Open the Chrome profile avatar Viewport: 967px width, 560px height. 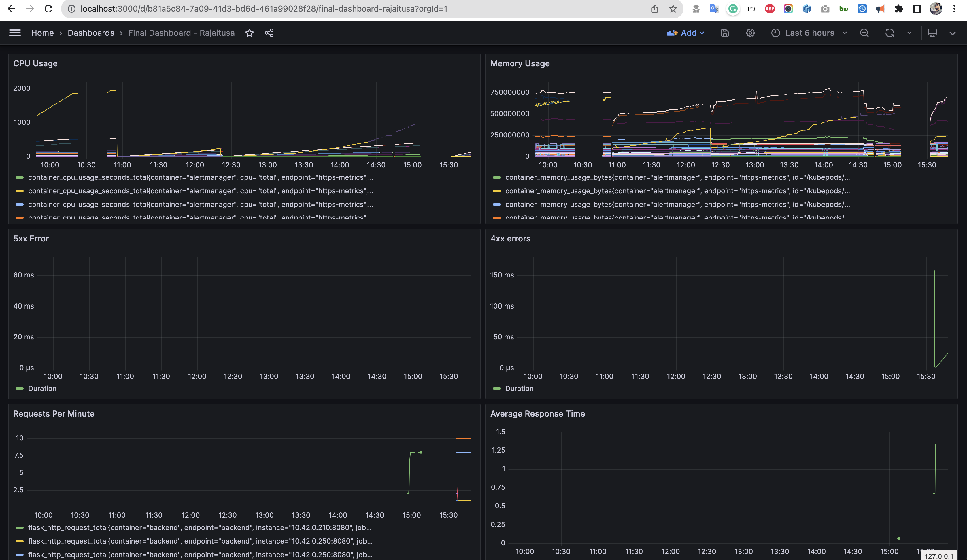(x=936, y=8)
